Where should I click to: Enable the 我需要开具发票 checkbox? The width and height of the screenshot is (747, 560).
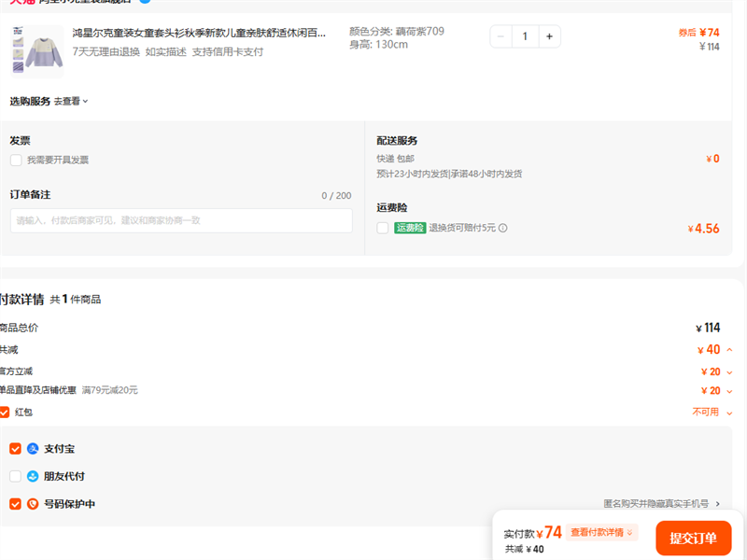point(16,161)
